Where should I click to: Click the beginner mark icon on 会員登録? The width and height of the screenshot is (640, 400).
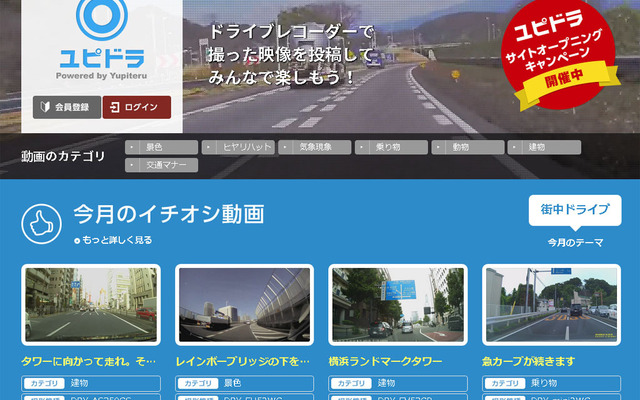coord(45,107)
